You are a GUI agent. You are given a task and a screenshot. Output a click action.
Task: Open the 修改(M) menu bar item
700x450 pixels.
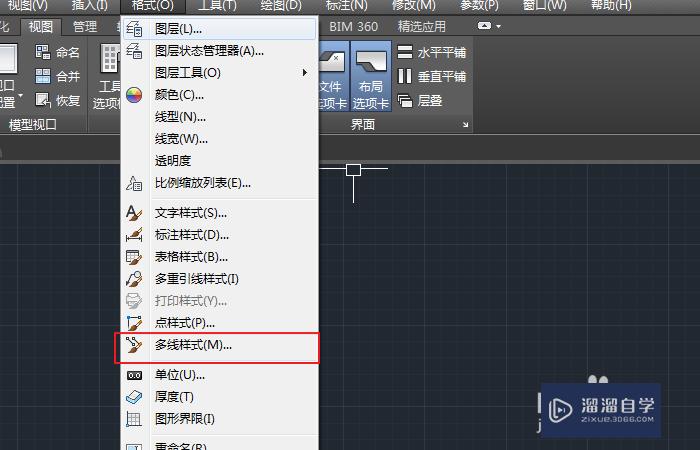tap(413, 5)
